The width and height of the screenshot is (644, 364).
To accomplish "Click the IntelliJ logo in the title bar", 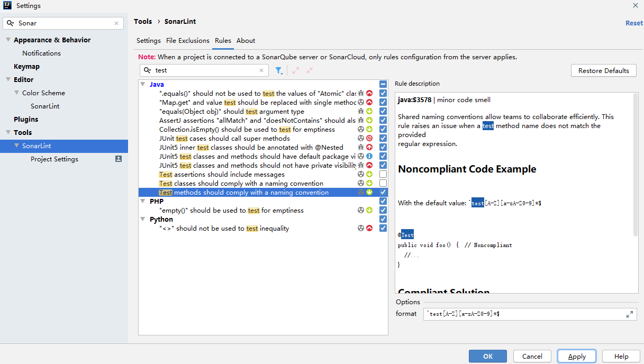I will 8,5.
